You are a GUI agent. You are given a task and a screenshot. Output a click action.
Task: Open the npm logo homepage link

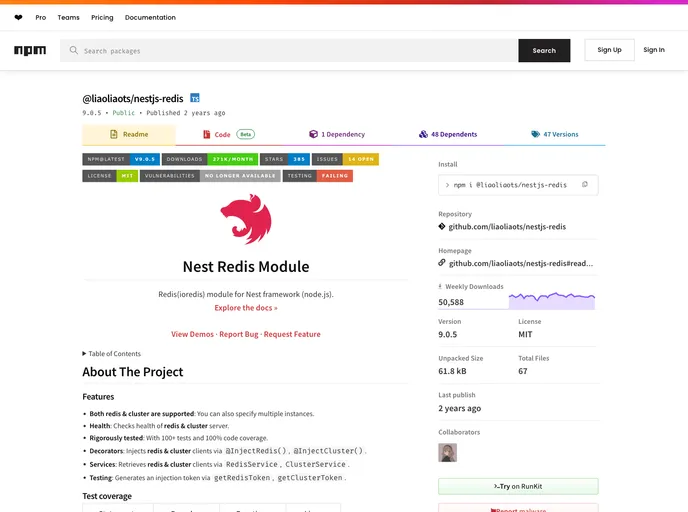pos(30,50)
